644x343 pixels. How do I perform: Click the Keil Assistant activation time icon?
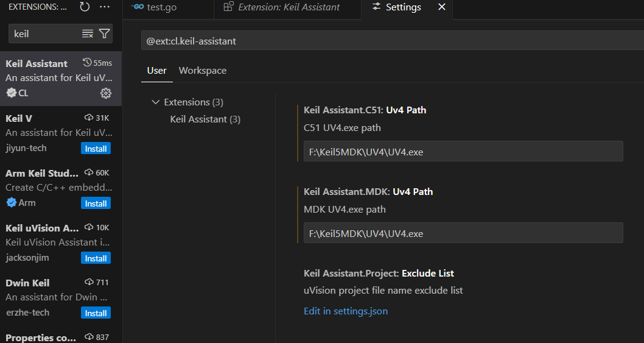[x=87, y=63]
